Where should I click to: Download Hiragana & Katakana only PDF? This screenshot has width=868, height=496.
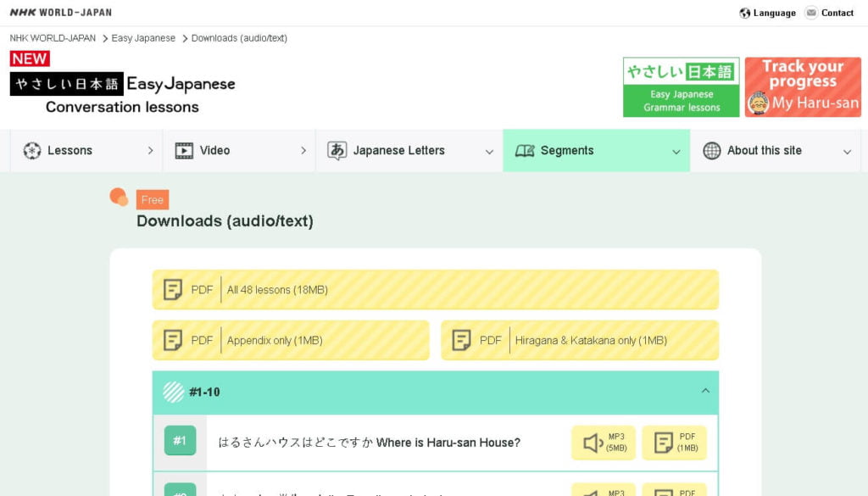coord(580,341)
